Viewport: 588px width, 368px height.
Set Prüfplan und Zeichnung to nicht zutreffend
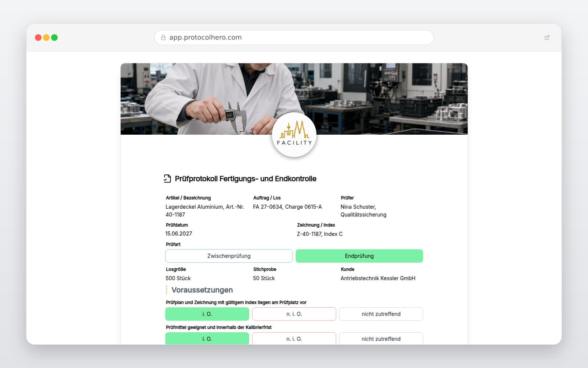pyautogui.click(x=381, y=314)
